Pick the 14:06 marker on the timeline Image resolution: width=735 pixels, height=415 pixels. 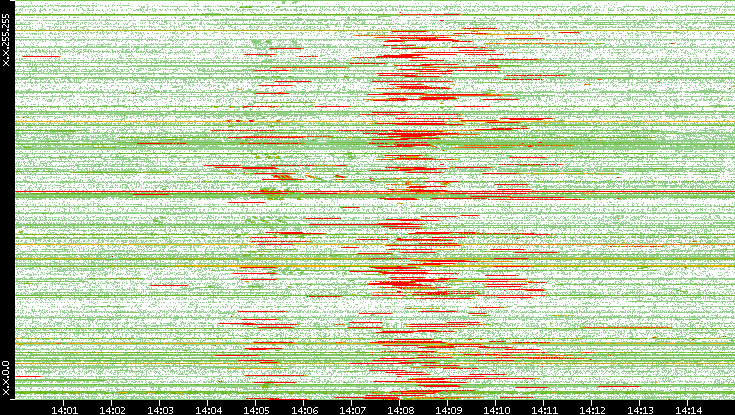pos(304,408)
